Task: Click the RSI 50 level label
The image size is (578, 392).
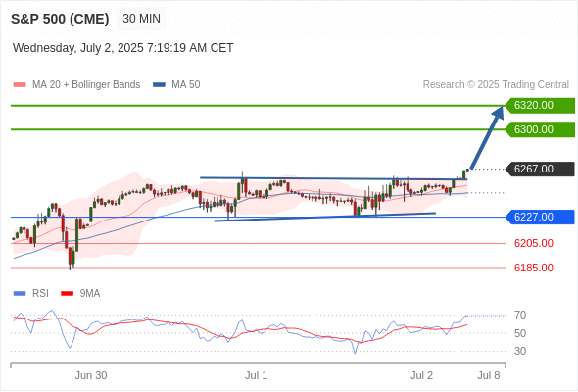Action: (x=520, y=333)
